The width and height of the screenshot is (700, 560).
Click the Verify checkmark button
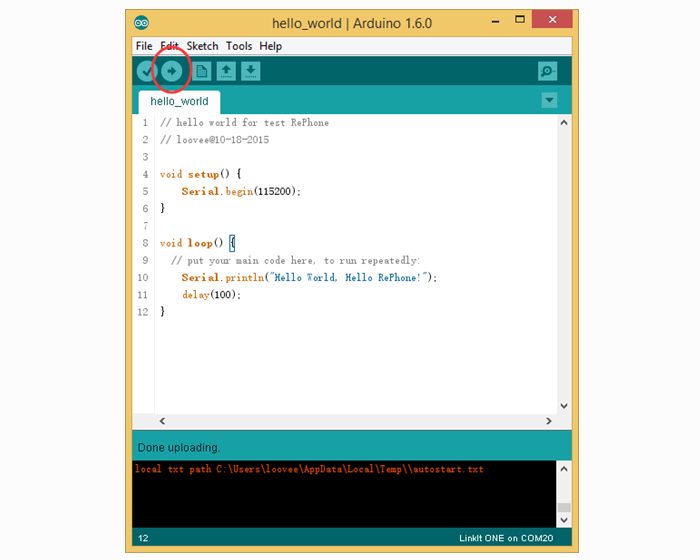pos(146,71)
